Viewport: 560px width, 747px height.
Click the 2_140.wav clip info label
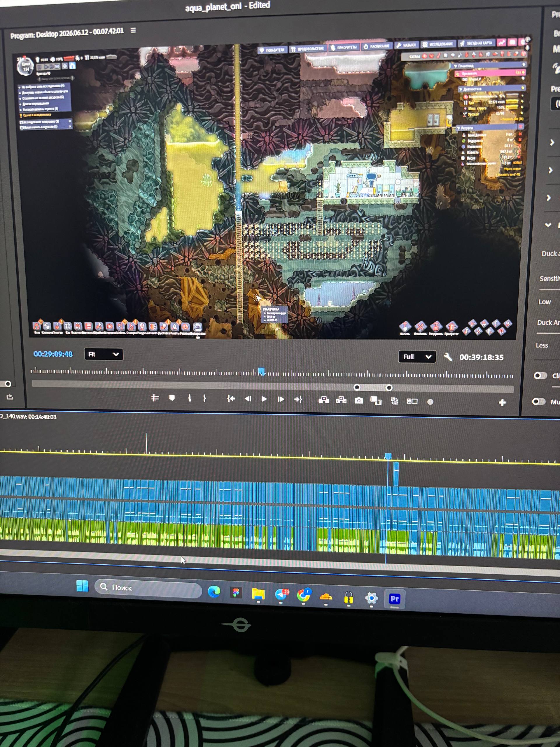tap(28, 417)
